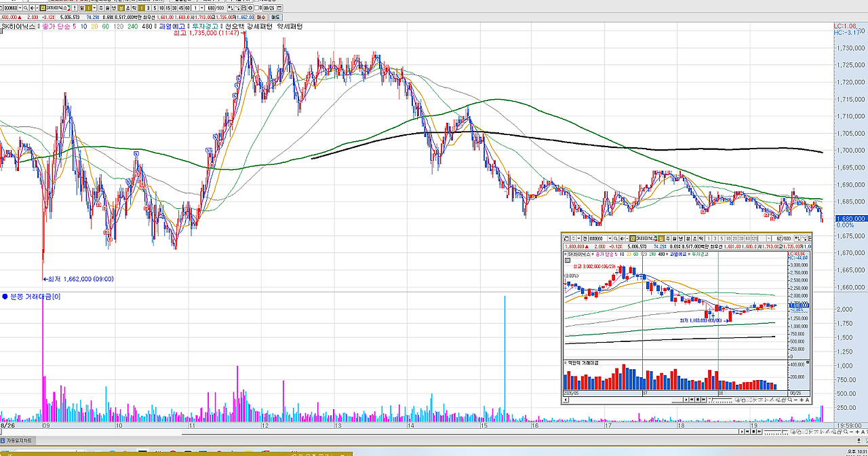Choose the 10-minute interval button
Image resolution: width=868 pixels, height=456 pixels.
click(x=161, y=8)
